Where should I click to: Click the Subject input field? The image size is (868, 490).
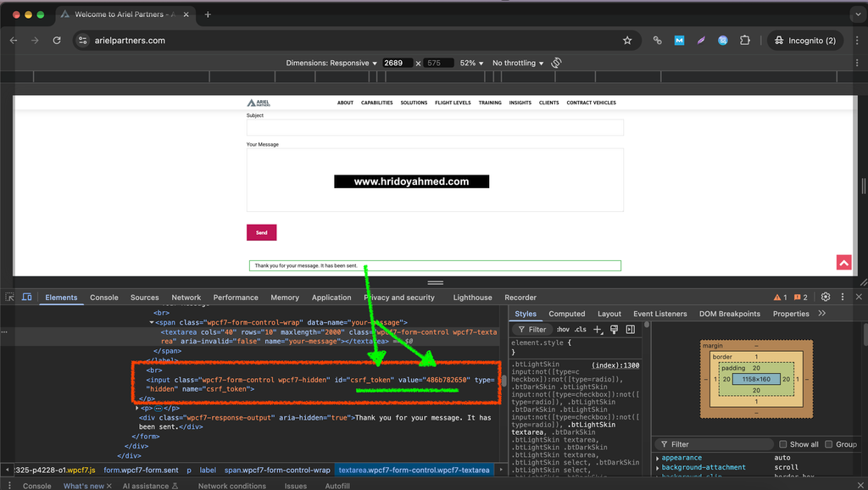pos(435,127)
